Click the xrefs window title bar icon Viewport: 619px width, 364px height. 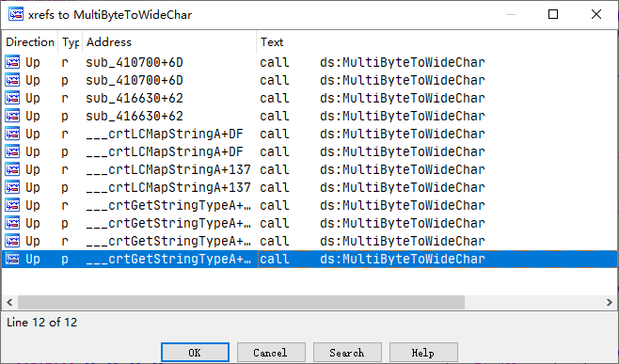[16, 15]
